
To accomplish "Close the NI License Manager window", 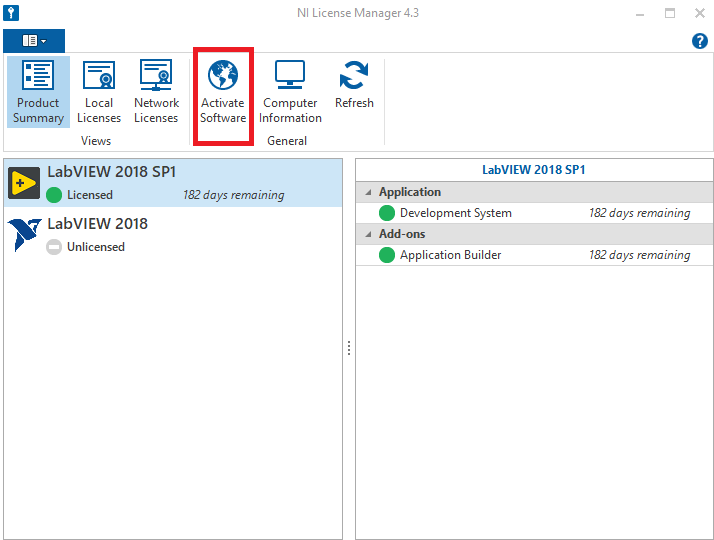I will 700,13.
